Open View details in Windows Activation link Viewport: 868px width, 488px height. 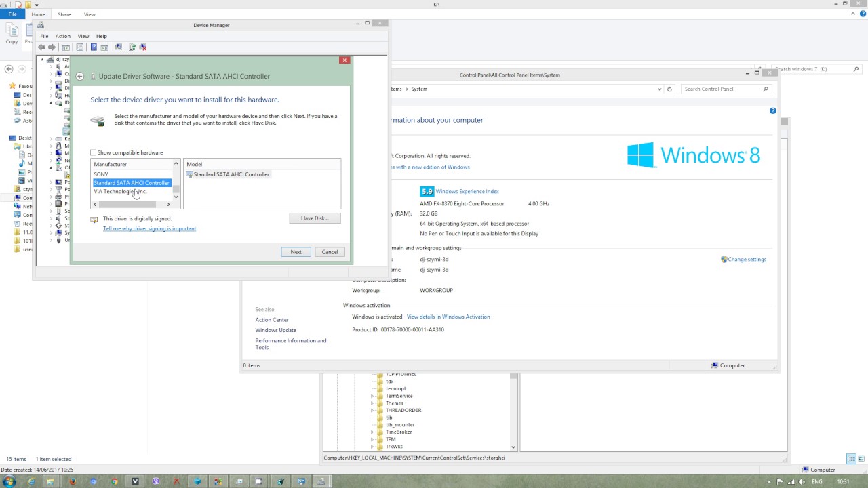click(448, 317)
